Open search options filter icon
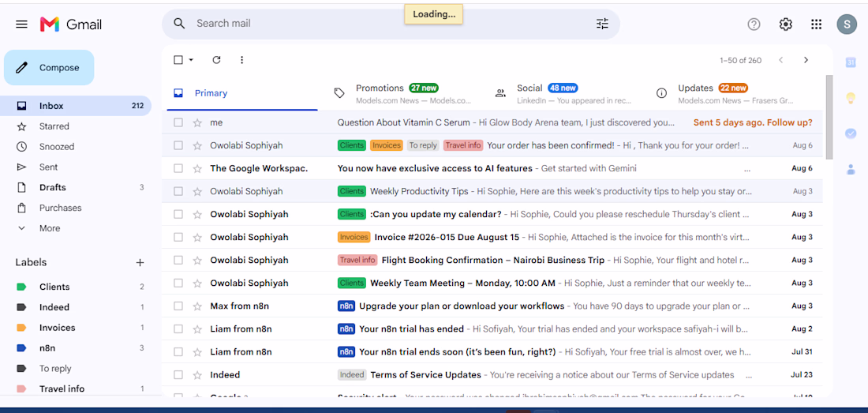Screen dimensions: 868x413 (x=602, y=23)
